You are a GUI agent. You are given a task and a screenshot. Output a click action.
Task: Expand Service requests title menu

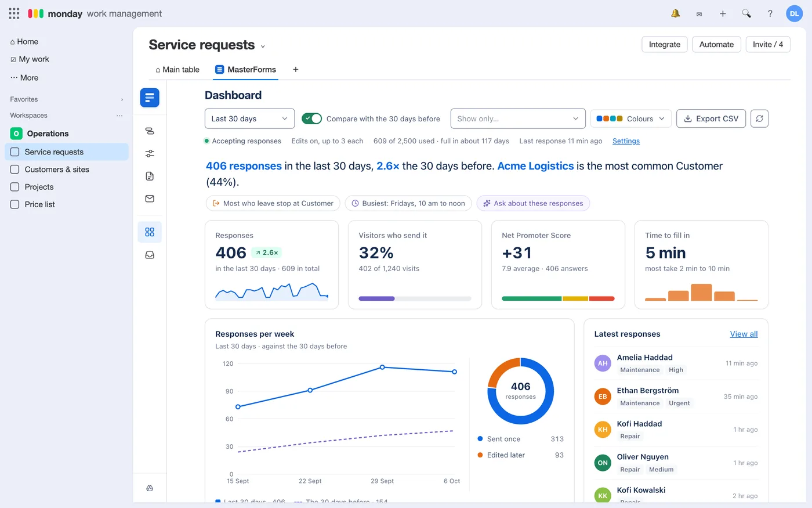(x=263, y=46)
